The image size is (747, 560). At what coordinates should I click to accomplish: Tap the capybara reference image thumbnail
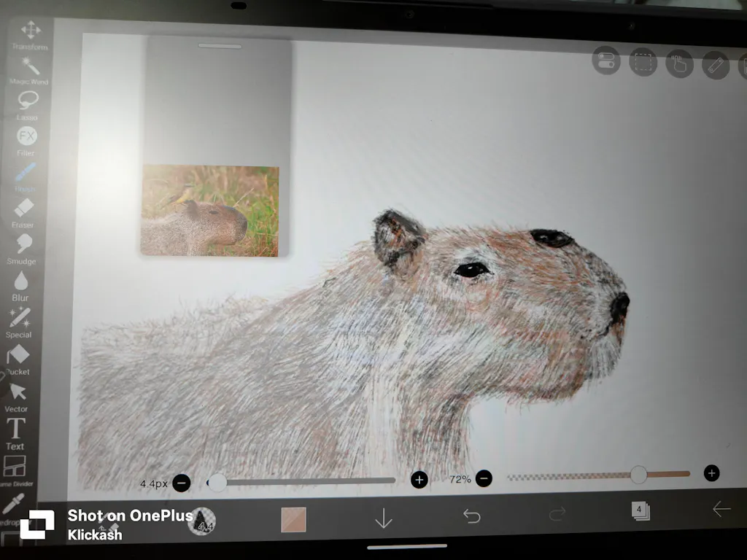coord(209,210)
